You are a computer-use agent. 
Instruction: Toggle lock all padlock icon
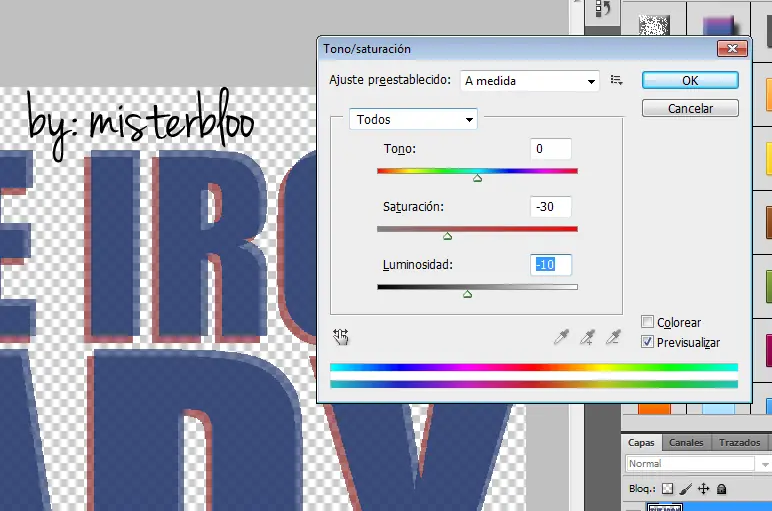coord(721,489)
